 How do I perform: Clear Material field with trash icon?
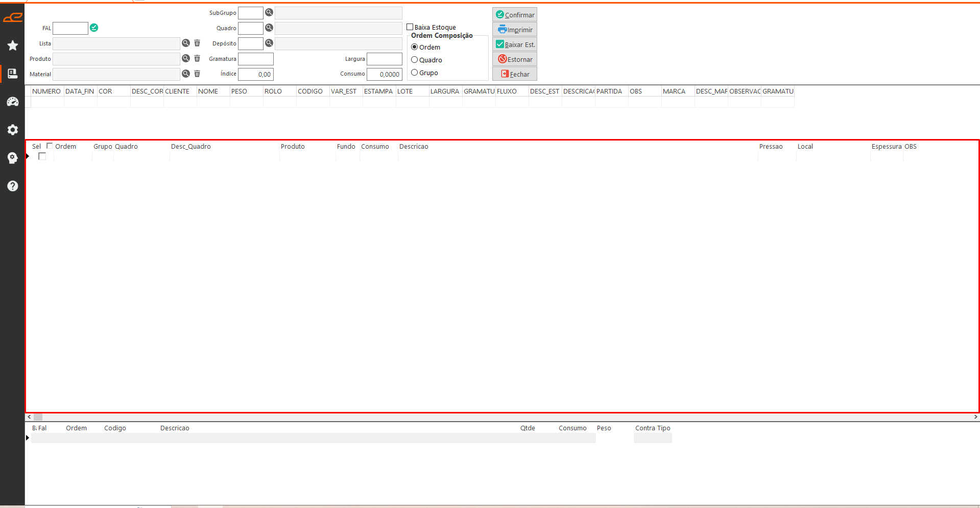[197, 74]
